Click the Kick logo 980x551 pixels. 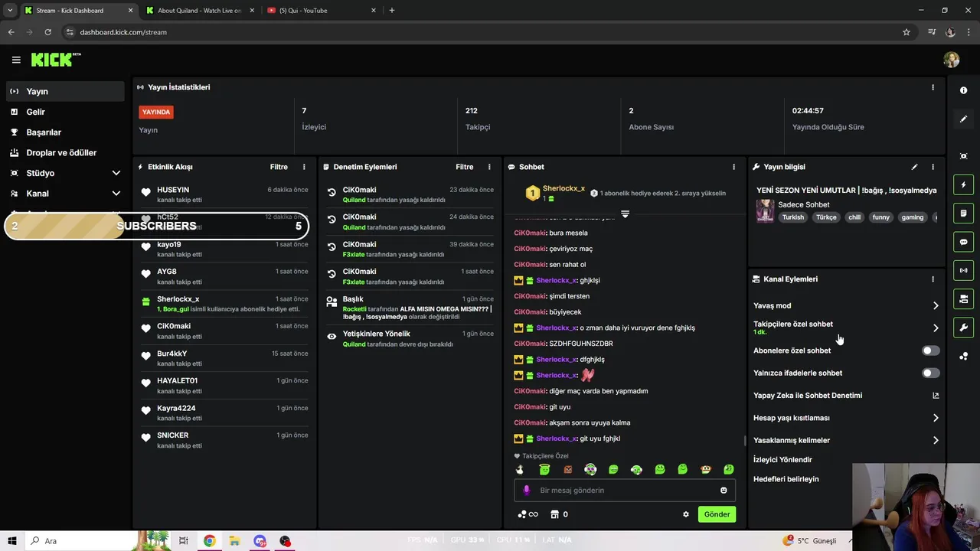[56, 60]
